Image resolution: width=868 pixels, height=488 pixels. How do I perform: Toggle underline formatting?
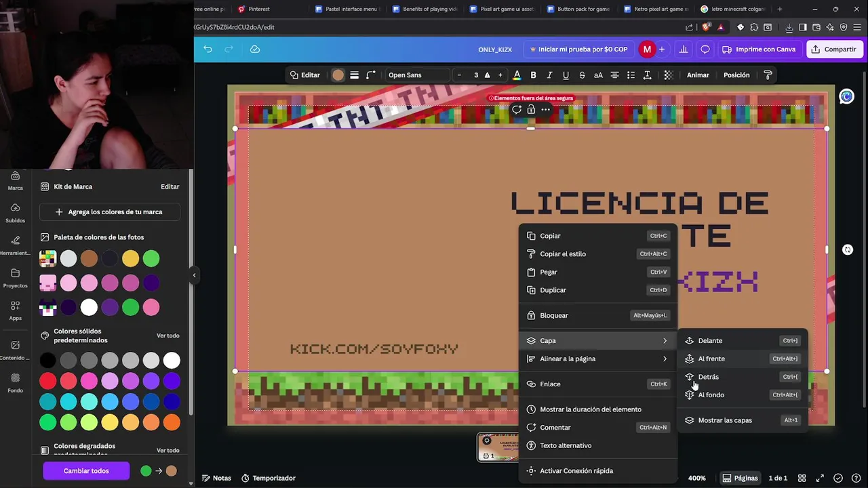pyautogui.click(x=566, y=75)
